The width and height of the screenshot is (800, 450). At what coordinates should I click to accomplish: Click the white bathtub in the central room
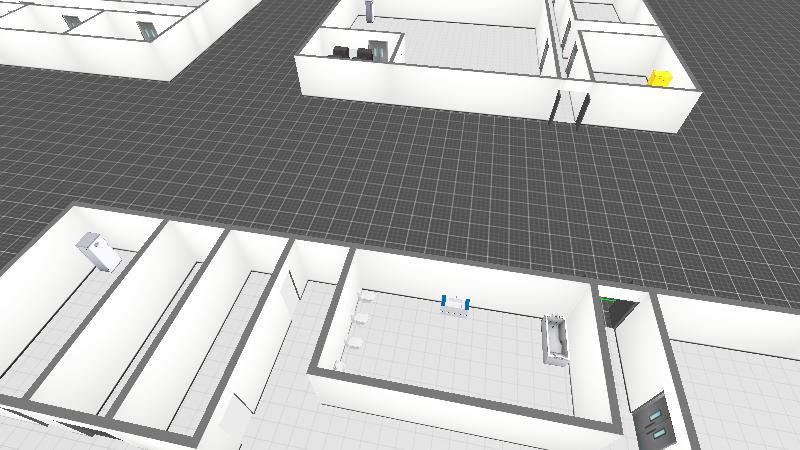click(x=555, y=338)
